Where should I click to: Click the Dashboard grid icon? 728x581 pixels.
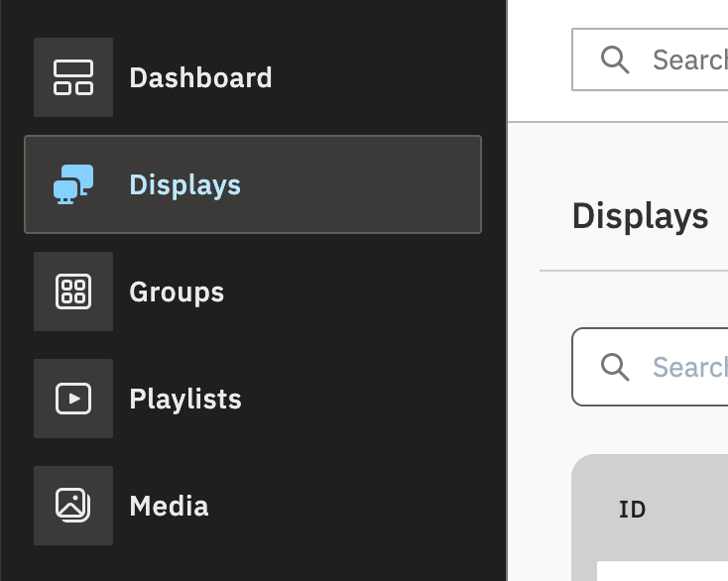tap(73, 77)
